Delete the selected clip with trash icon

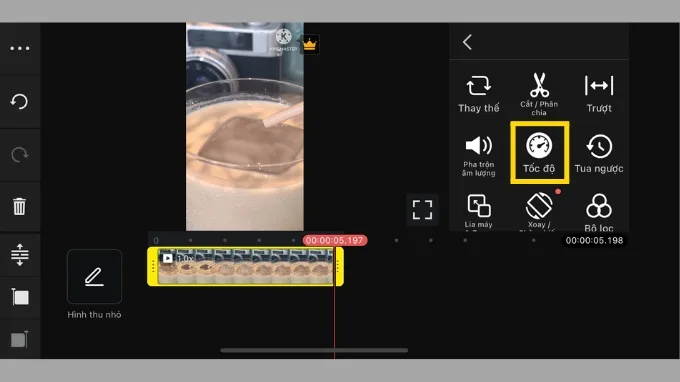click(x=19, y=206)
